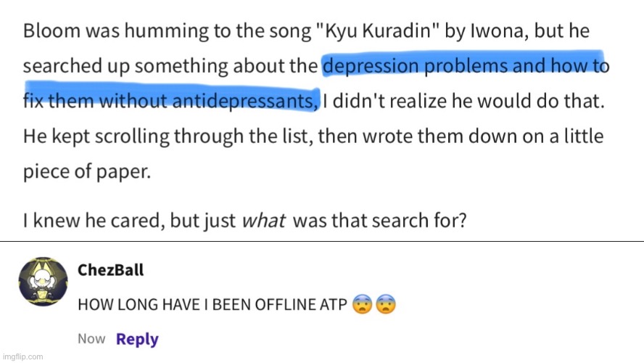Click the italicized word "what"
This screenshot has height=363, width=644.
click(x=263, y=221)
